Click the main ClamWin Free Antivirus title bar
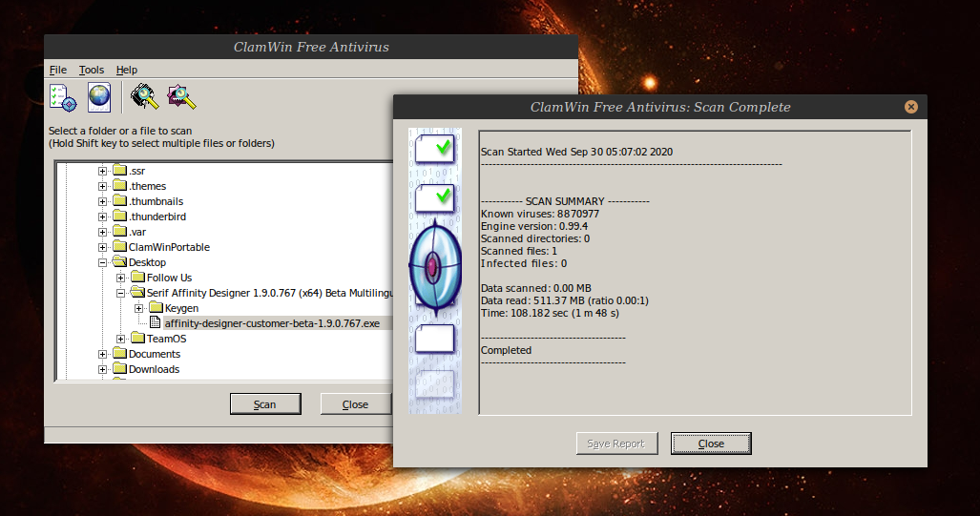This screenshot has width=980, height=516. click(311, 47)
